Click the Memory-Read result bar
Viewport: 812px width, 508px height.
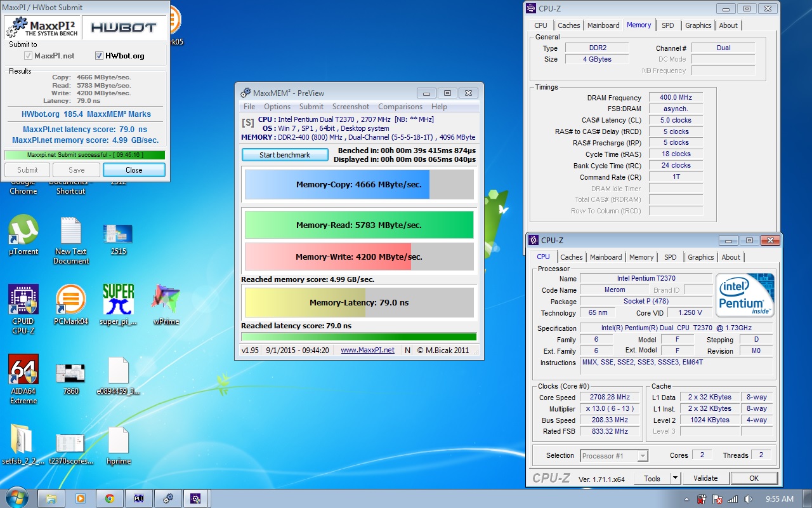coord(359,225)
